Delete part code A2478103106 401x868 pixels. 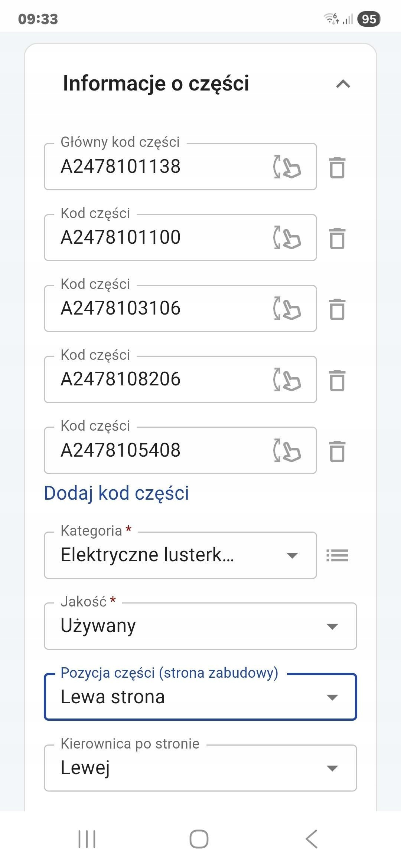click(x=337, y=309)
